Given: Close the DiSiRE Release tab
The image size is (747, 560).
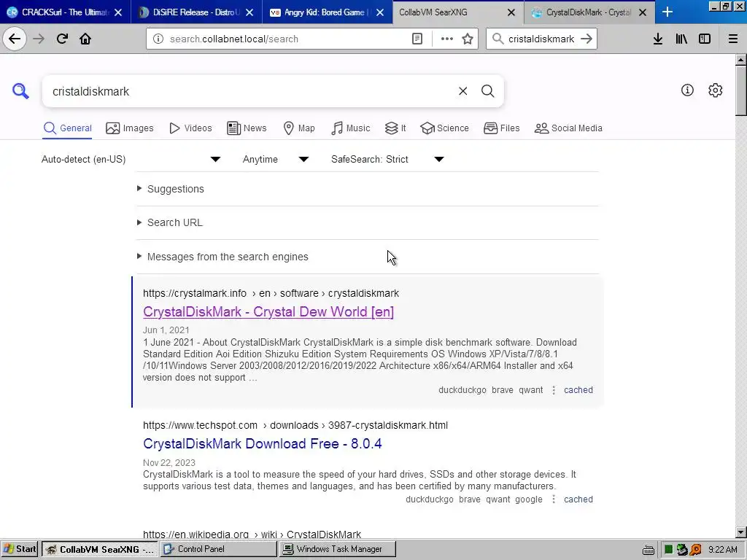Looking at the screenshot, I should (x=249, y=12).
